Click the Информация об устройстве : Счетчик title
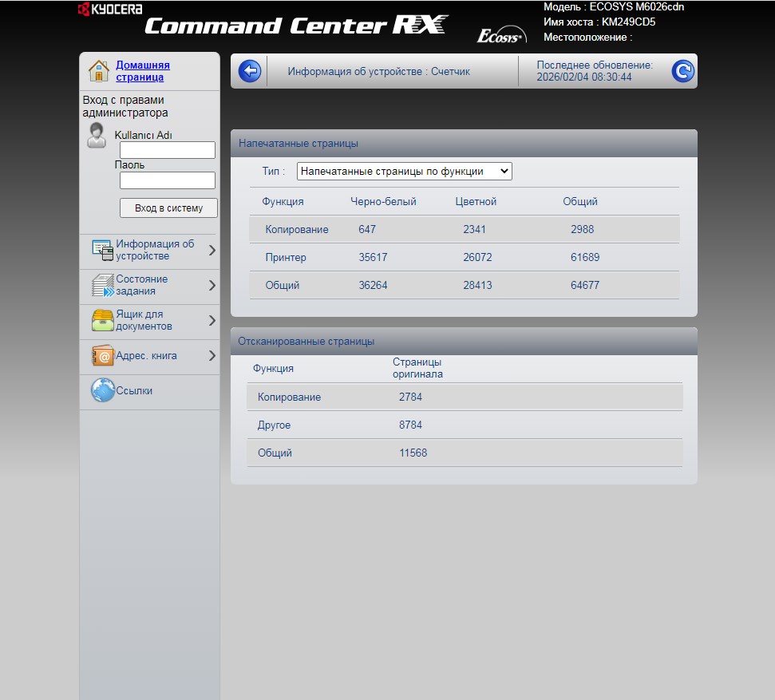The height and width of the screenshot is (700, 775). 378,71
